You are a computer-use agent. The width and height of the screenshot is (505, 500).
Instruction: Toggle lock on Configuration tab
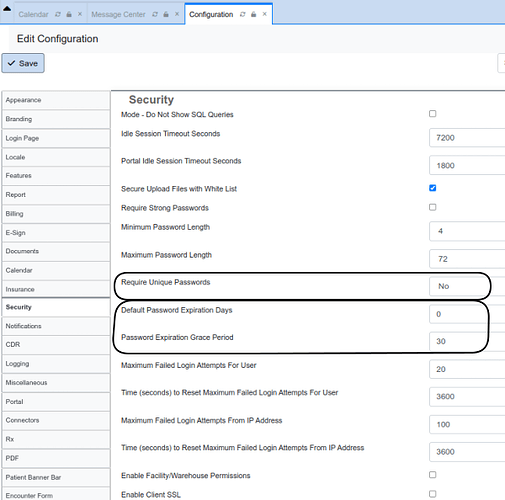pyautogui.click(x=254, y=14)
